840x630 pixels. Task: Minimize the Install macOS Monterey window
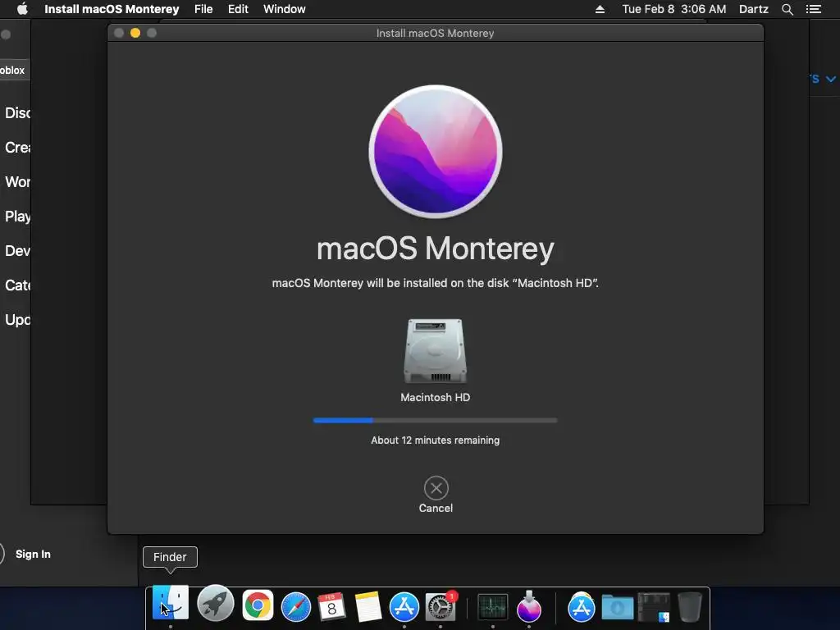(135, 33)
